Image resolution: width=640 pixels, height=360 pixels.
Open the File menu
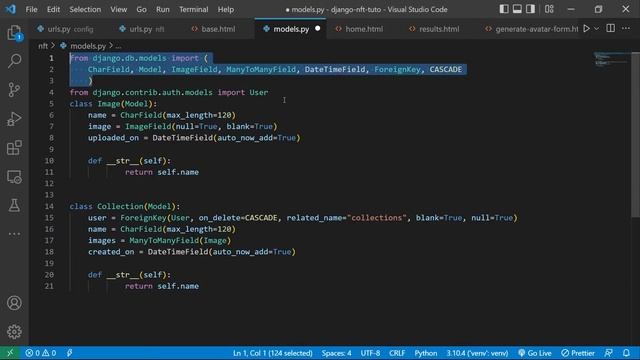(31, 9)
